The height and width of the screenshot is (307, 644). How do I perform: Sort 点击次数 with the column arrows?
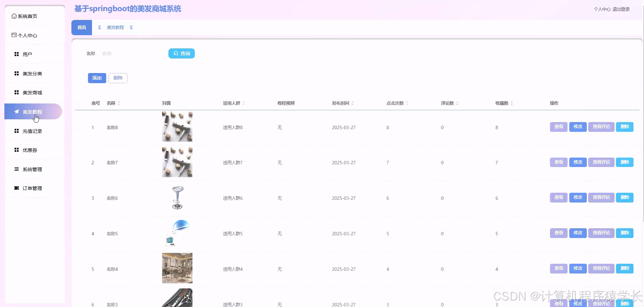pyautogui.click(x=408, y=103)
